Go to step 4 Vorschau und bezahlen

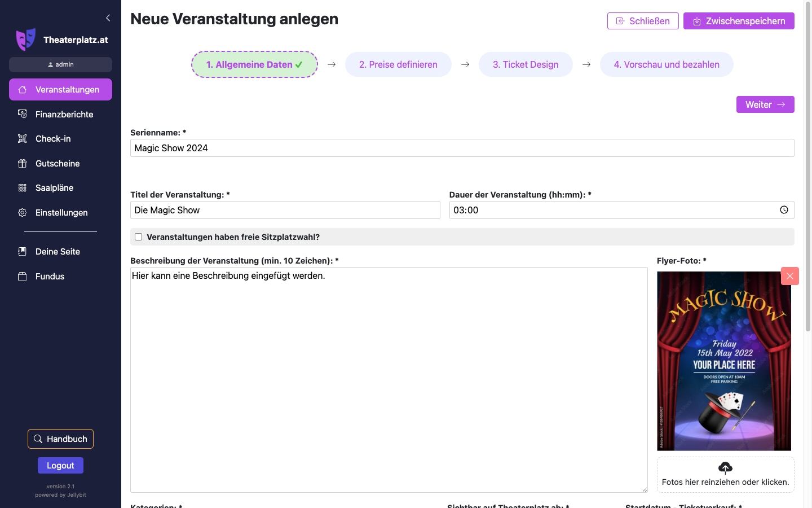667,64
